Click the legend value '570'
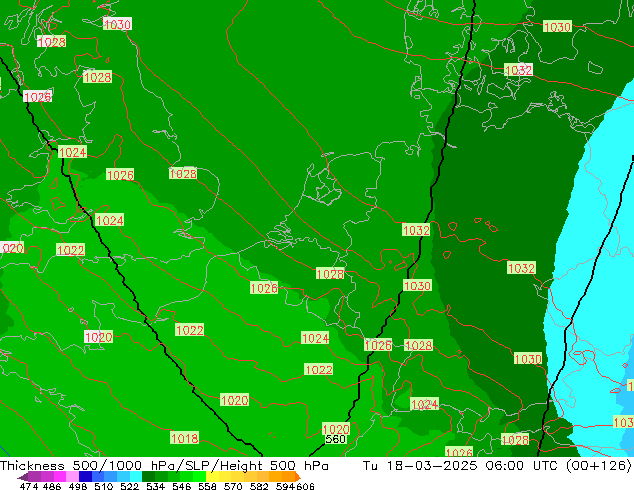 coord(233,486)
